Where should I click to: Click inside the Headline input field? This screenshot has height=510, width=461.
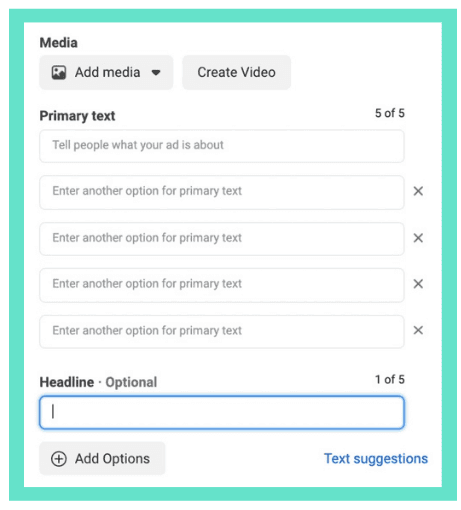point(222,412)
